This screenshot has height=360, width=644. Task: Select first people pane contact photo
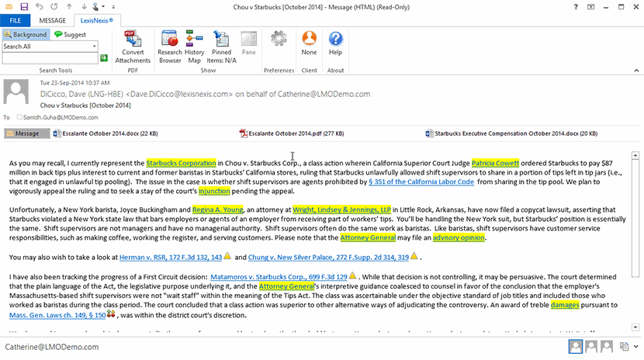point(576,347)
